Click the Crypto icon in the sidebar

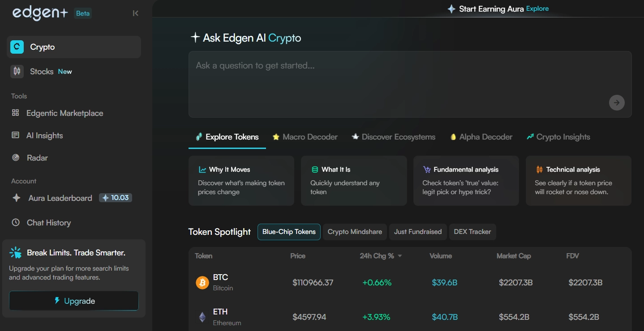[x=17, y=47]
